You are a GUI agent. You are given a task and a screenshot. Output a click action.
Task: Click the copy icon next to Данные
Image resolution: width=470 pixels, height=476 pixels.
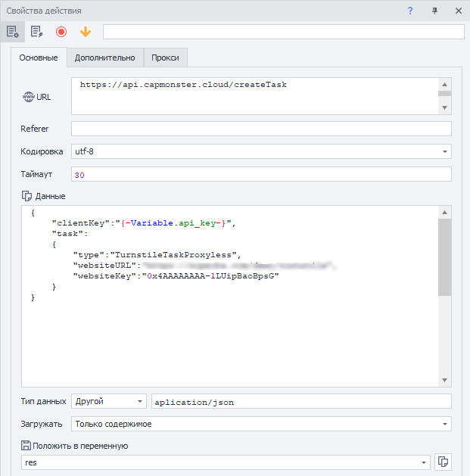26,196
